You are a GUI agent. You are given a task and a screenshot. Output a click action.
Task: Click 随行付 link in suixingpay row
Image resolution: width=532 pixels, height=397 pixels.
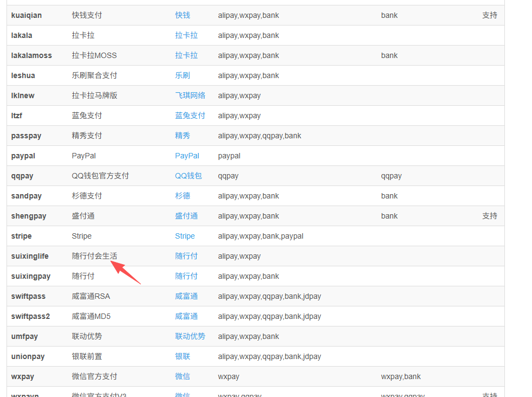click(x=186, y=276)
